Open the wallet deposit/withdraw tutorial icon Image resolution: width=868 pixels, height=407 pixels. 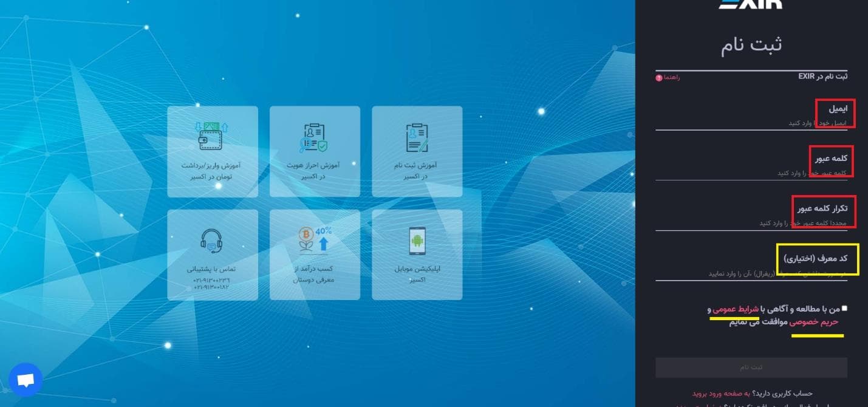pos(212,135)
